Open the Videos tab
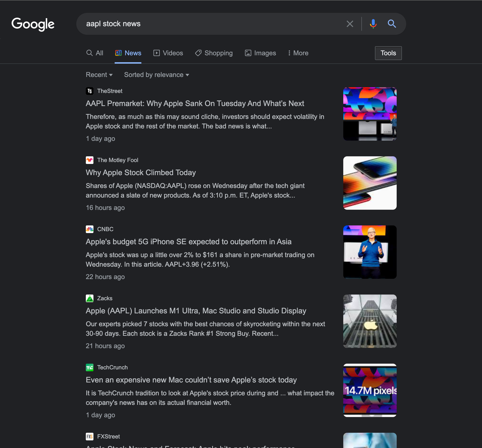 tap(168, 53)
